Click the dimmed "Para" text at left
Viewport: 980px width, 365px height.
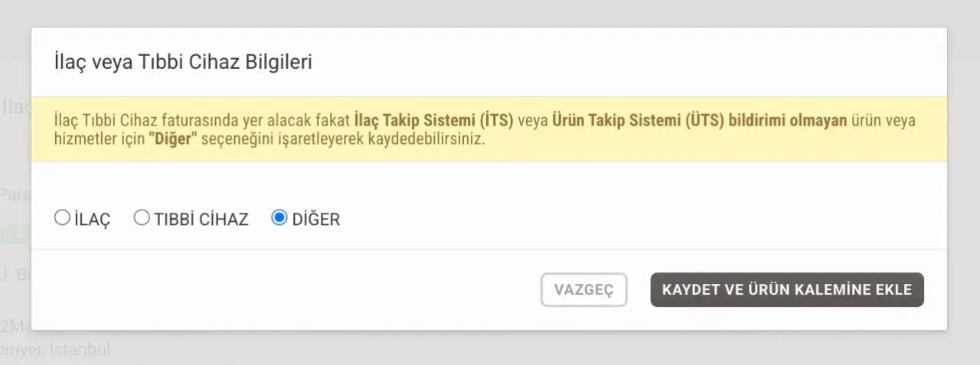[x=14, y=194]
